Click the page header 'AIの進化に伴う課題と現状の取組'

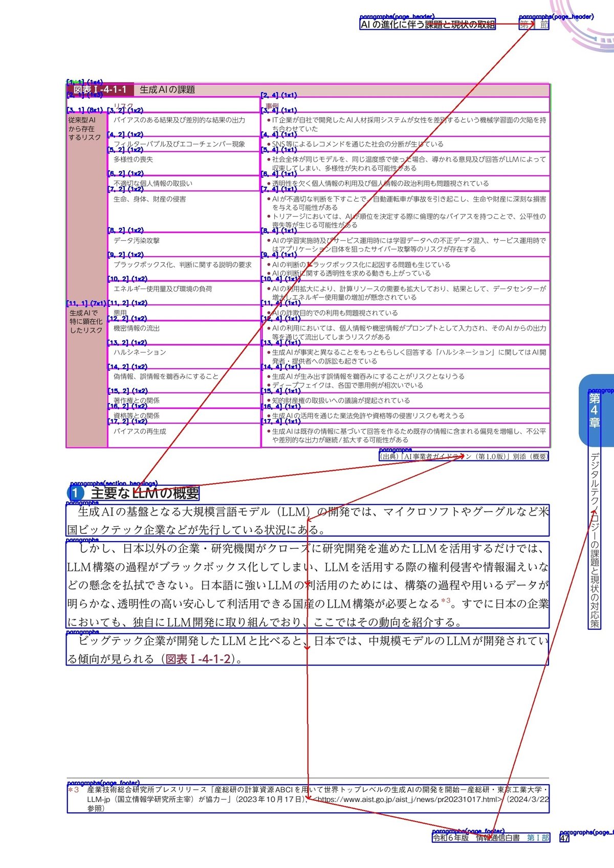428,24
